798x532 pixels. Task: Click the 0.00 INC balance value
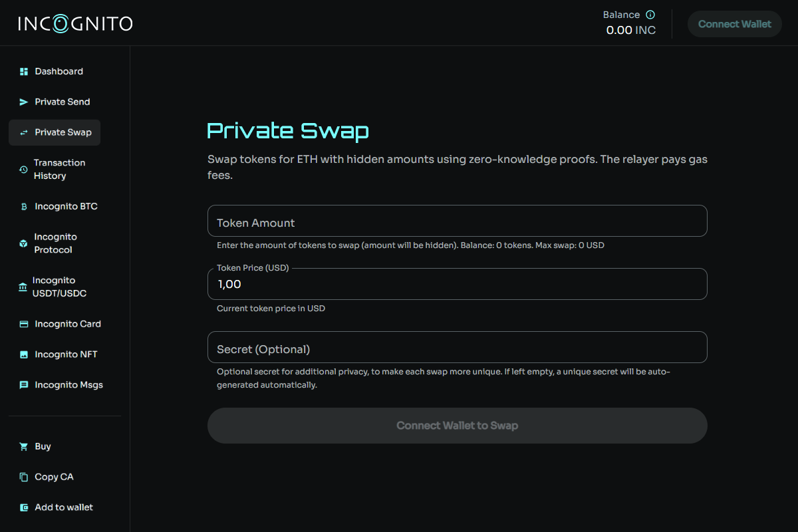(x=630, y=31)
